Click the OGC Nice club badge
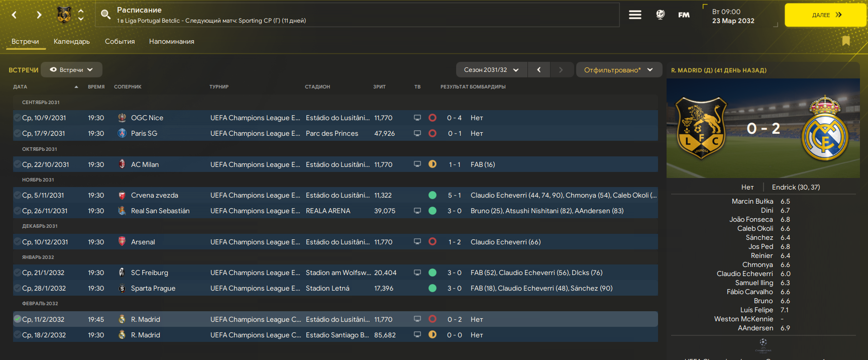The height and width of the screenshot is (360, 868). click(122, 118)
